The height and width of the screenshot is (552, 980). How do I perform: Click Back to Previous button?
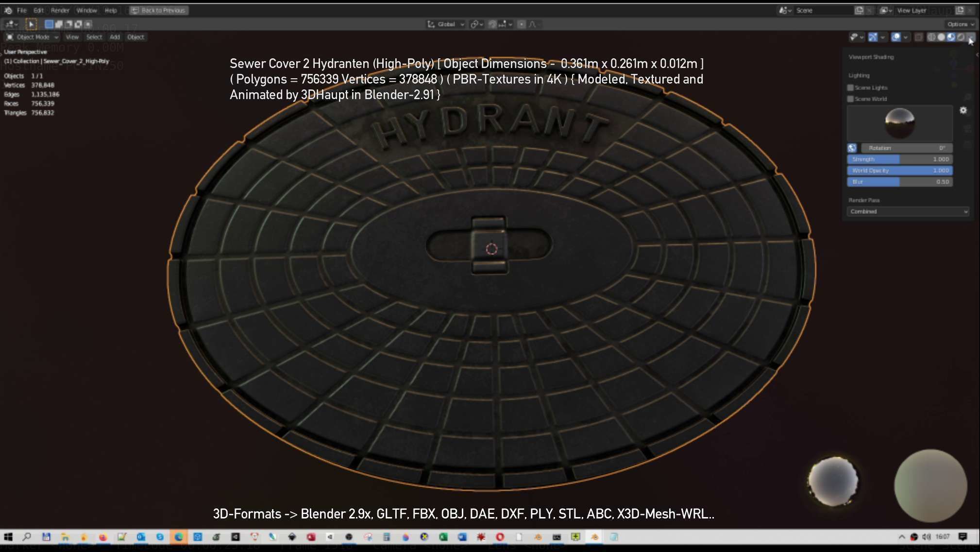159,10
